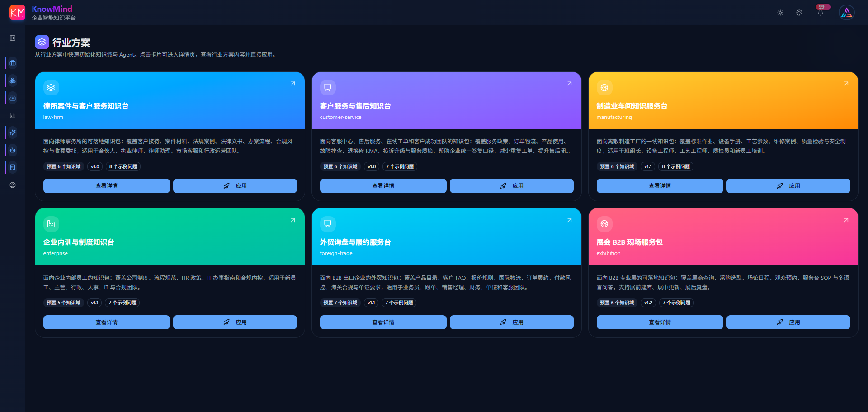This screenshot has height=412, width=868.
Task: Click the 预置 5 个知识域 tag on the enterprise card
Action: pyautogui.click(x=64, y=303)
